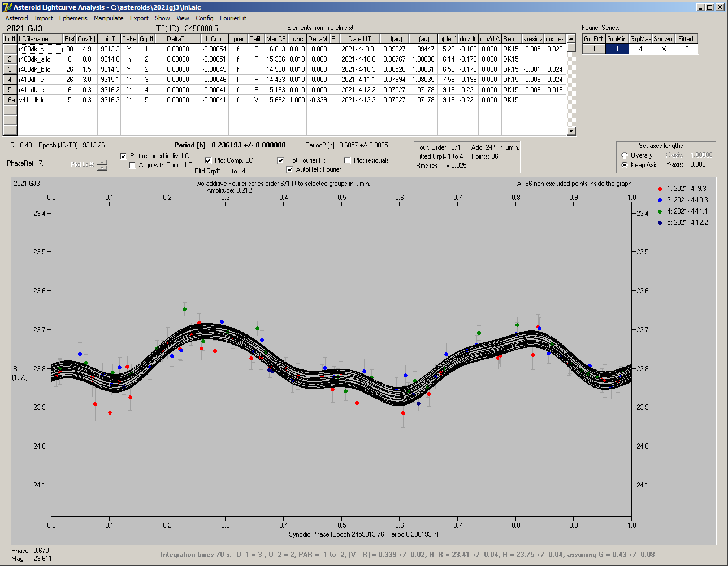Click filename cell v411dk.lc
The image size is (728, 566).
coord(40,100)
